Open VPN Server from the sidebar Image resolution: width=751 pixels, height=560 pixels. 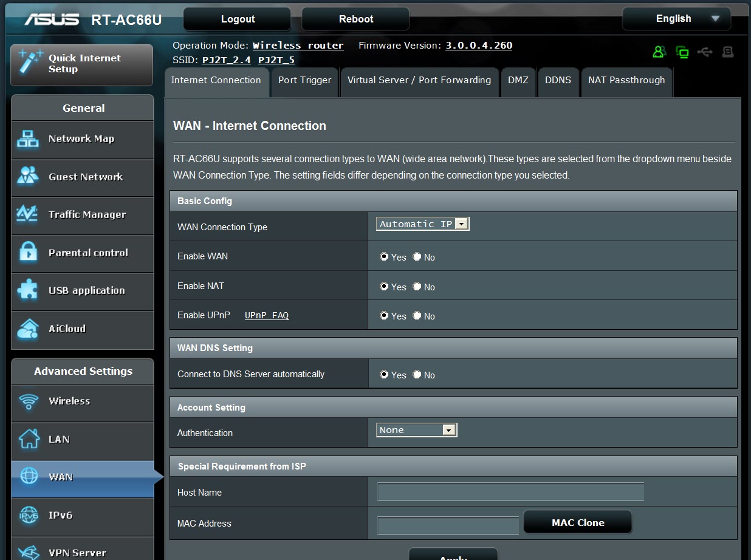coord(82,549)
